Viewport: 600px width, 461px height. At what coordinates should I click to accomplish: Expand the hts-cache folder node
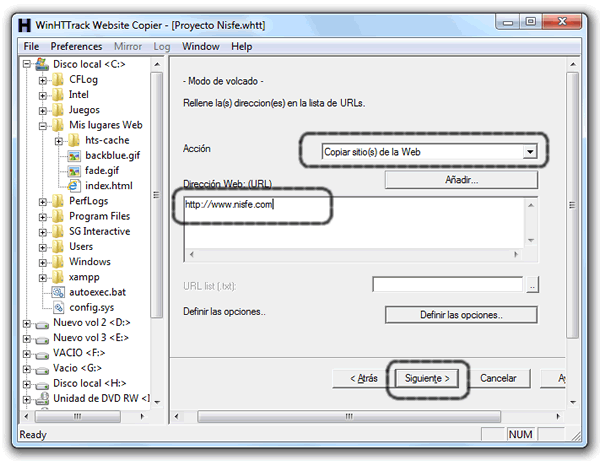point(59,141)
